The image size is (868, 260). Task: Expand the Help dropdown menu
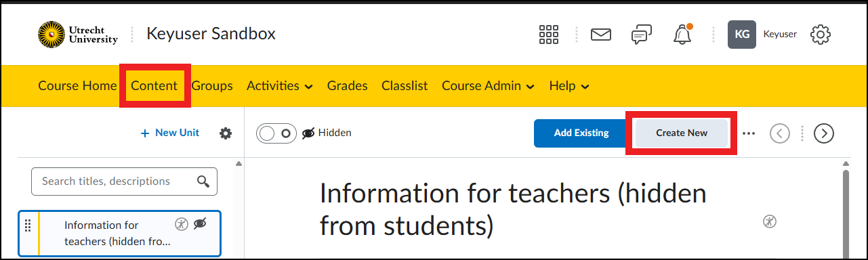pyautogui.click(x=569, y=86)
